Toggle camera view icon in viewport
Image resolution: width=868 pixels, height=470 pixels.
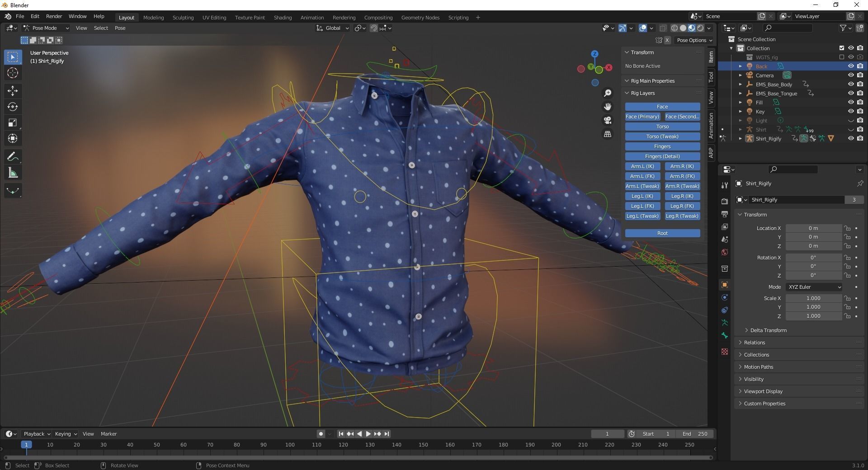pyautogui.click(x=608, y=120)
